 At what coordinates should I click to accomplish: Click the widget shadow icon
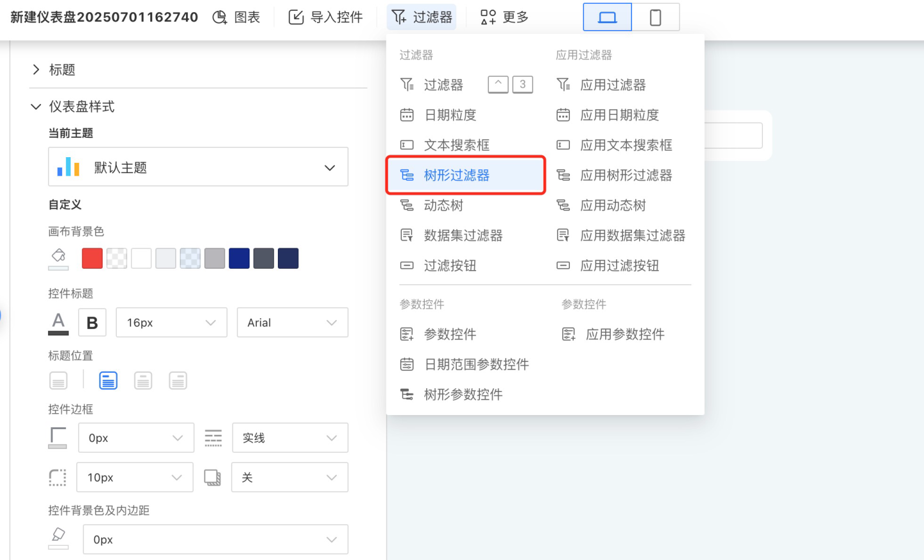coord(212,477)
